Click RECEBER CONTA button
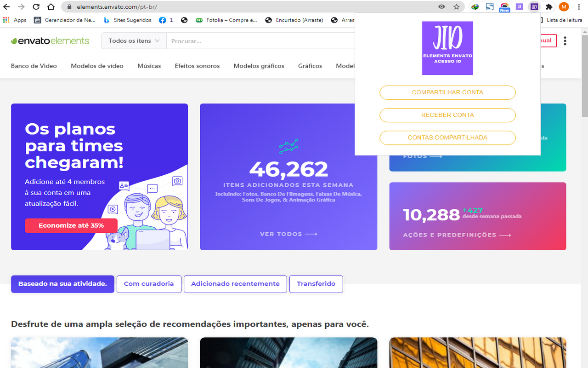Screen dimensions: 588x368 (x=447, y=115)
